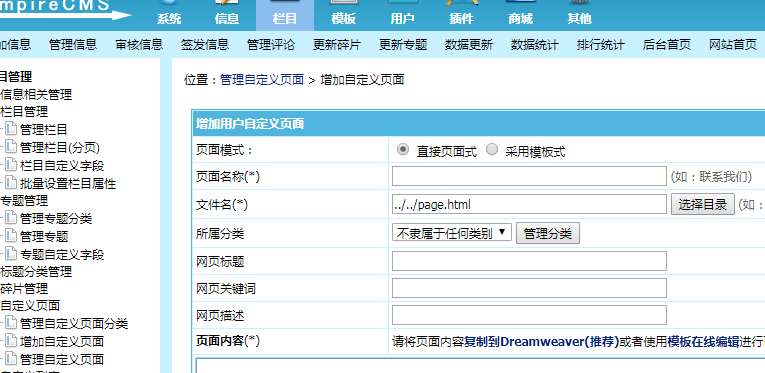Open 管理评论 in the submenu

271,45
